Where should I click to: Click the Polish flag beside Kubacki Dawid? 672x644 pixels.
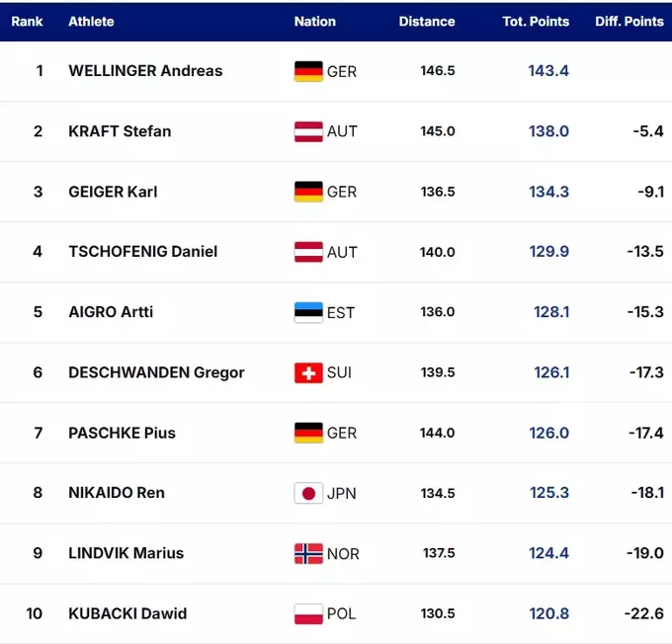tap(308, 613)
